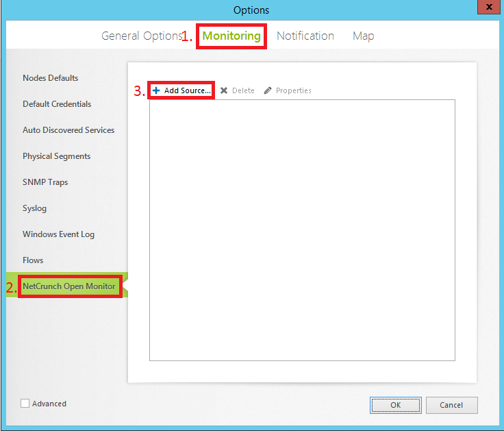Choose Physical Segments in sidebar
504x431 pixels.
57,156
